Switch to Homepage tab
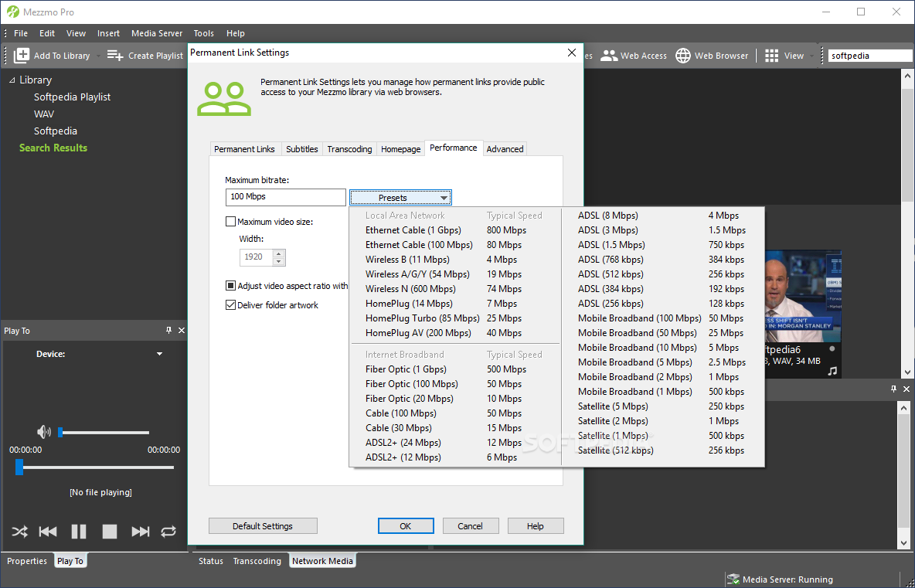The image size is (915, 588). tap(401, 149)
